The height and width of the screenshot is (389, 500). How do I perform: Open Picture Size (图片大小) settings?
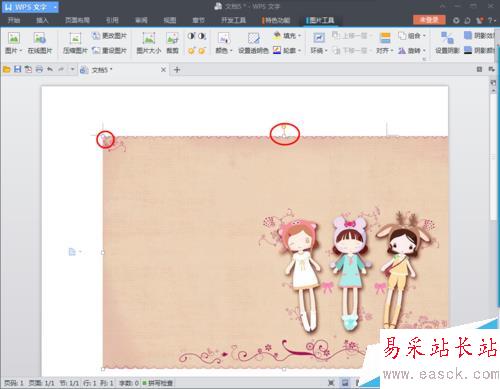tap(149, 43)
